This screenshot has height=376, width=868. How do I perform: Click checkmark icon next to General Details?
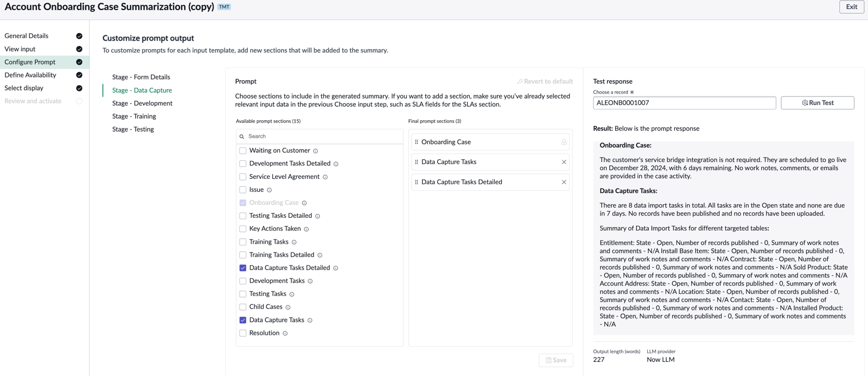[x=79, y=36]
